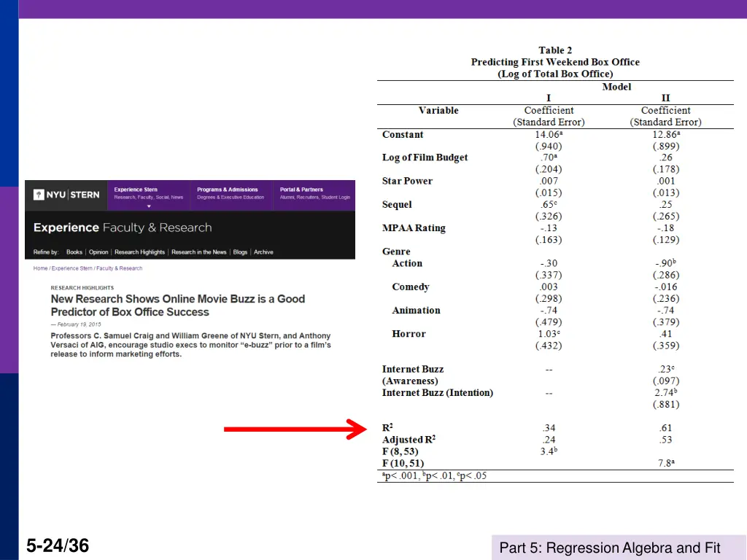Click the Table 2 title heading
This screenshot has height=560, width=747.
555,50
